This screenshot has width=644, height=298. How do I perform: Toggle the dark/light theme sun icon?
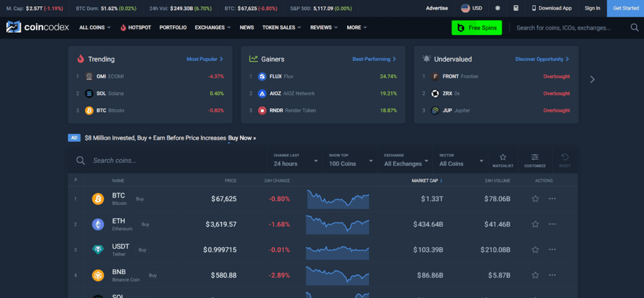(498, 8)
